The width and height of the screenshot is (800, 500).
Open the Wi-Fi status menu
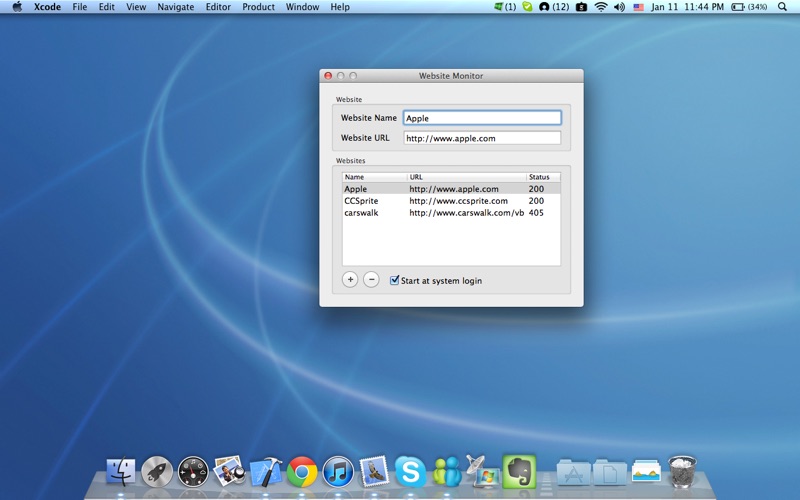(x=601, y=7)
